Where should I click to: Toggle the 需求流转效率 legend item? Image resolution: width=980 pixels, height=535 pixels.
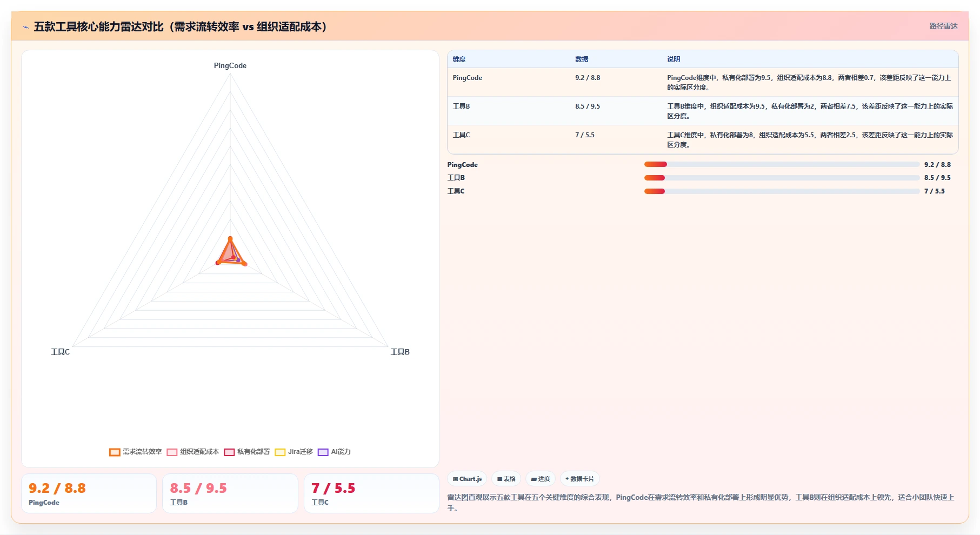[135, 452]
